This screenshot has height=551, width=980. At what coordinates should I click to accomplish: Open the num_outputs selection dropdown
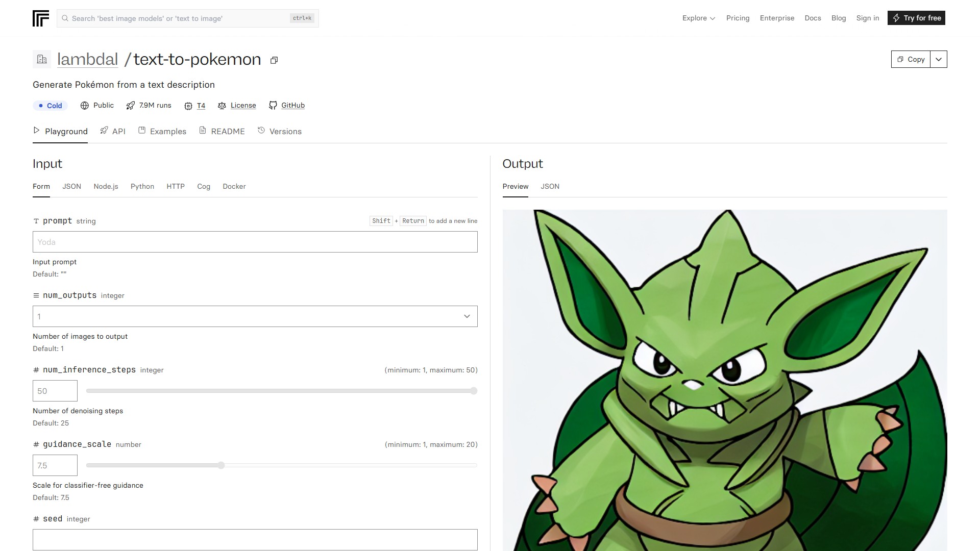[255, 316]
